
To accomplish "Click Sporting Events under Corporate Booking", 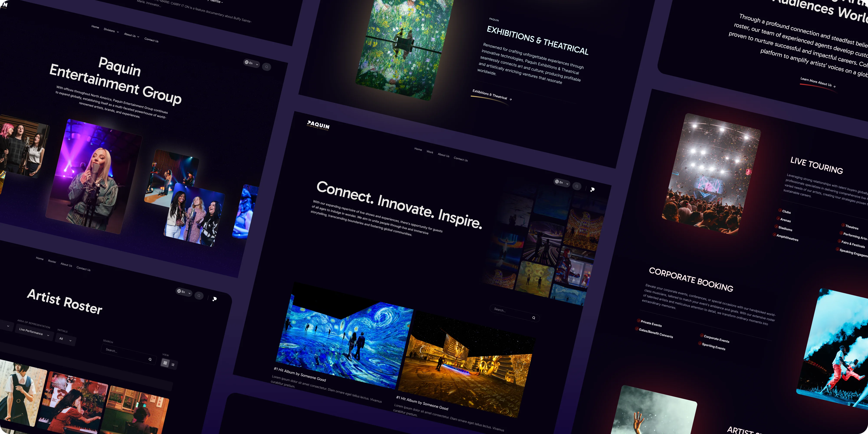I will (x=712, y=346).
